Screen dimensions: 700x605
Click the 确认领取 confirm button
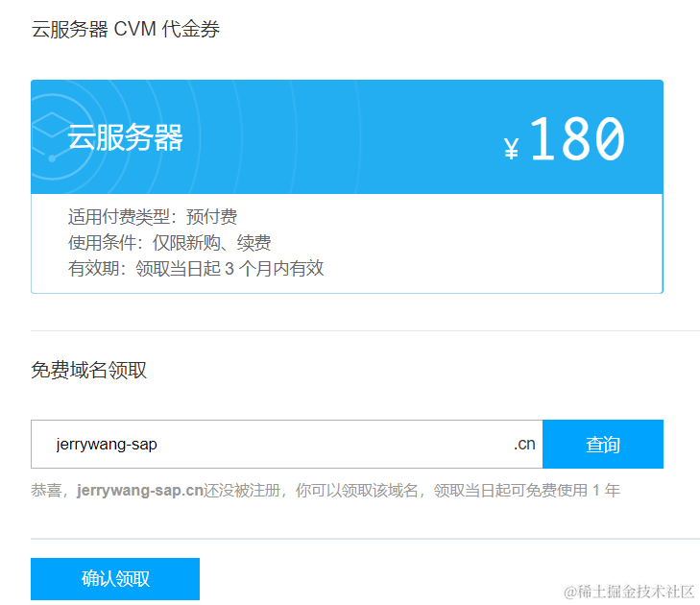coord(115,579)
